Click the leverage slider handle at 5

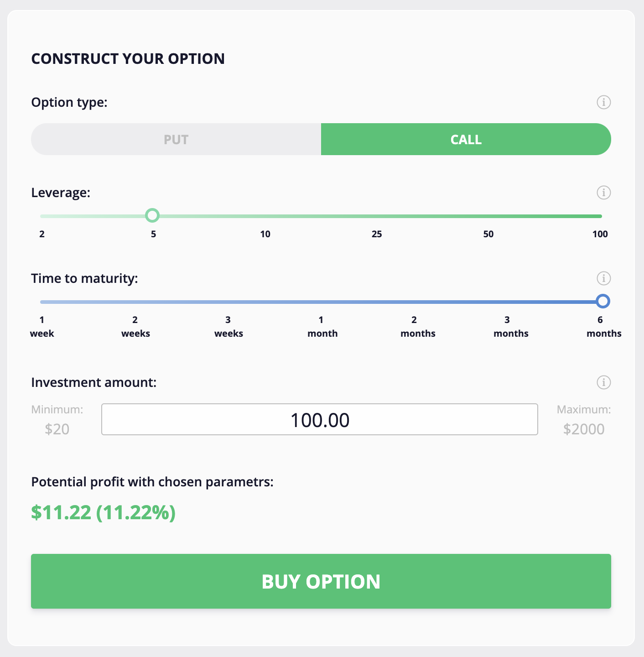[x=152, y=215]
